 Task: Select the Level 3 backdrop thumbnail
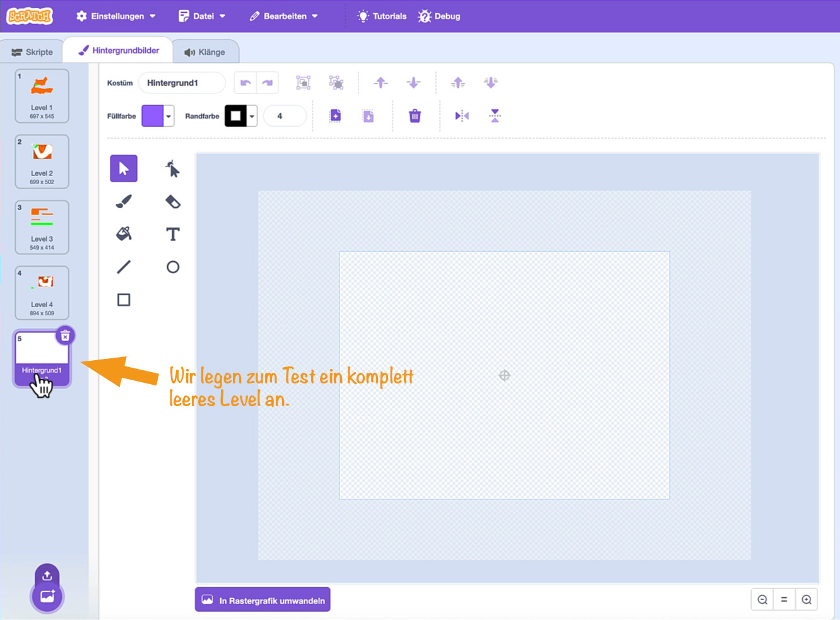tap(42, 227)
